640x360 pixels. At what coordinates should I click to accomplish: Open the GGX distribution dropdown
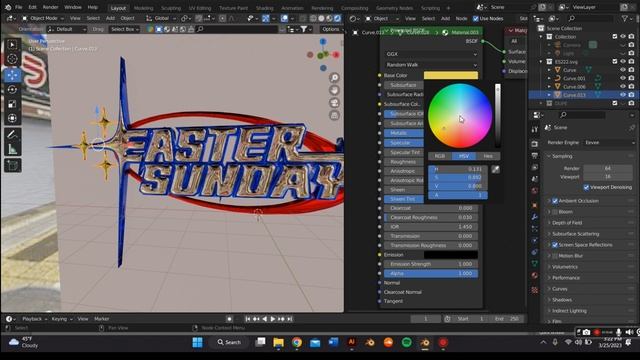click(431, 54)
